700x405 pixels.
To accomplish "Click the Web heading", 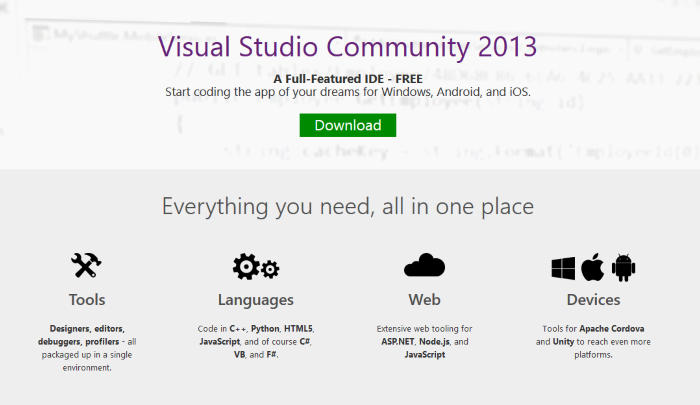I will pos(424,300).
